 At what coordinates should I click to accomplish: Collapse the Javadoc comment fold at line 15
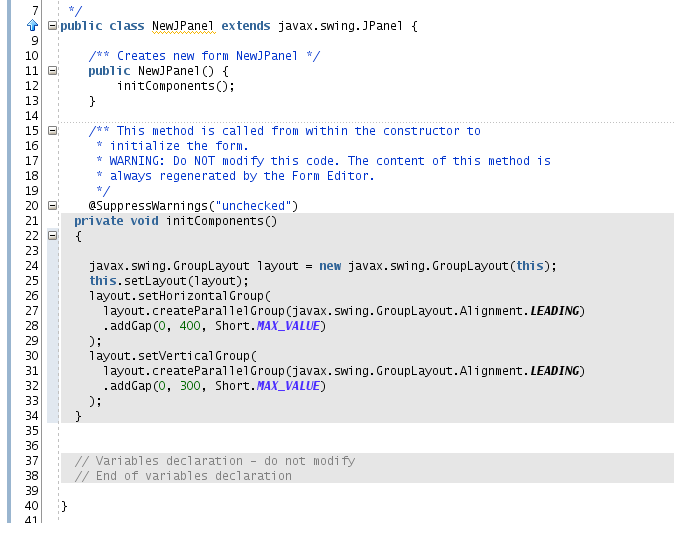click(x=52, y=130)
